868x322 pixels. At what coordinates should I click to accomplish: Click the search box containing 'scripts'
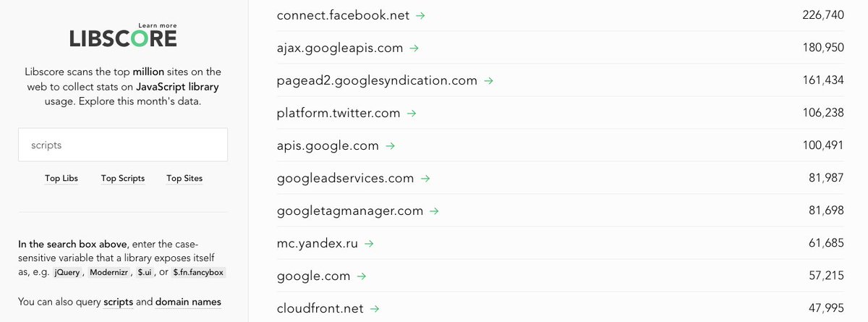(x=123, y=145)
